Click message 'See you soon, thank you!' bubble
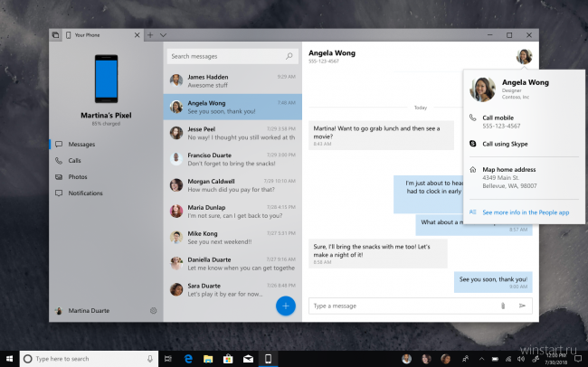 (x=493, y=282)
